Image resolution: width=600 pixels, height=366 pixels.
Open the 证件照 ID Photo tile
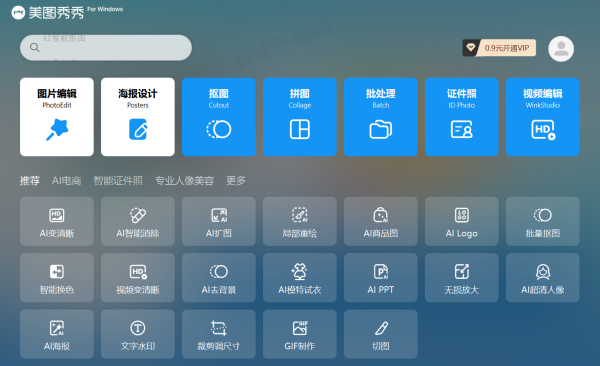click(x=461, y=117)
